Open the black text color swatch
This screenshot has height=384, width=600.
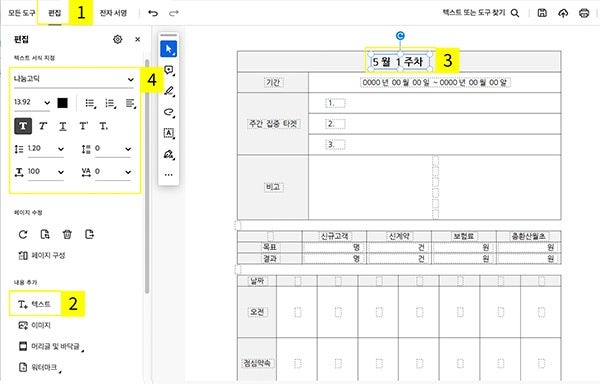click(62, 103)
